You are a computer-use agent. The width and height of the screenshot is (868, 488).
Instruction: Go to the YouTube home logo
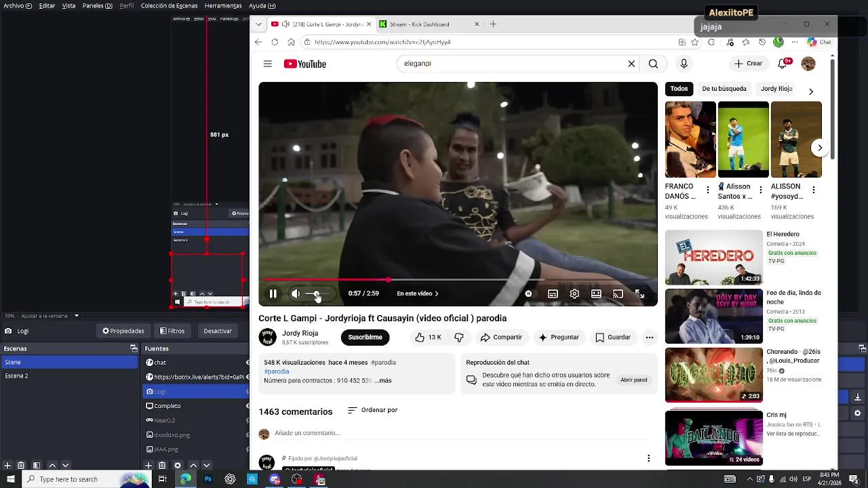click(305, 64)
